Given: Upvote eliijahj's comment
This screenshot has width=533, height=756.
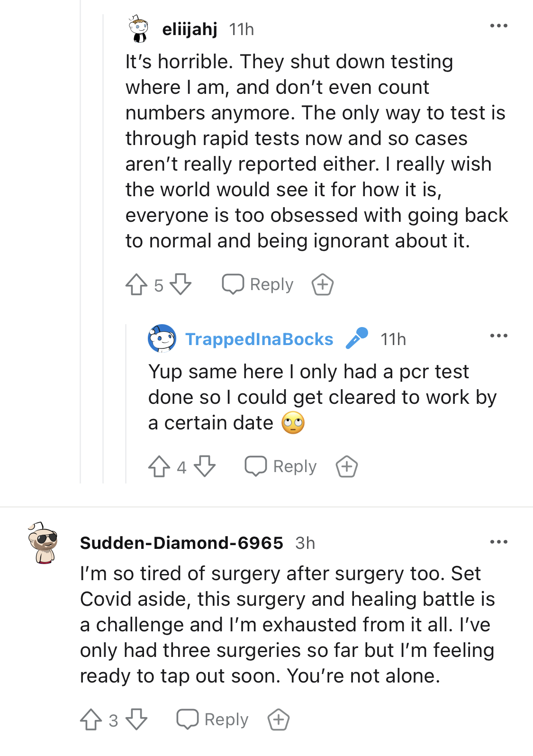Looking at the screenshot, I should (x=136, y=285).
